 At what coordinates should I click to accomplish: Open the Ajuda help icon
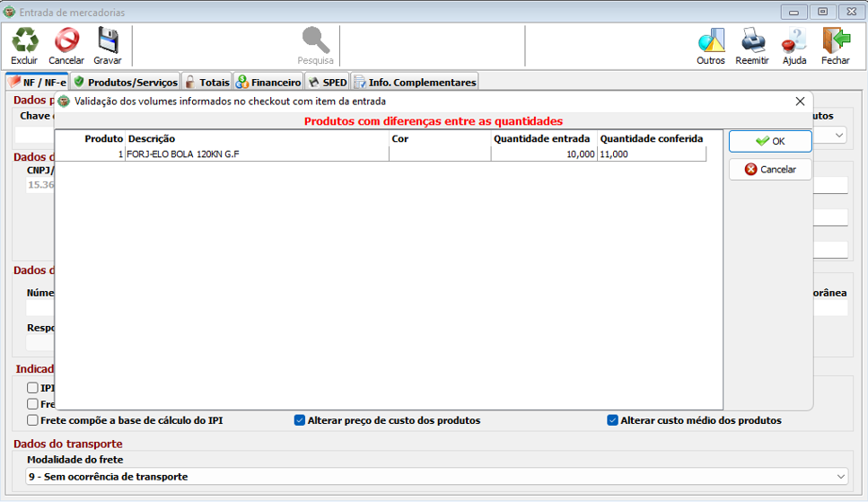(x=794, y=41)
